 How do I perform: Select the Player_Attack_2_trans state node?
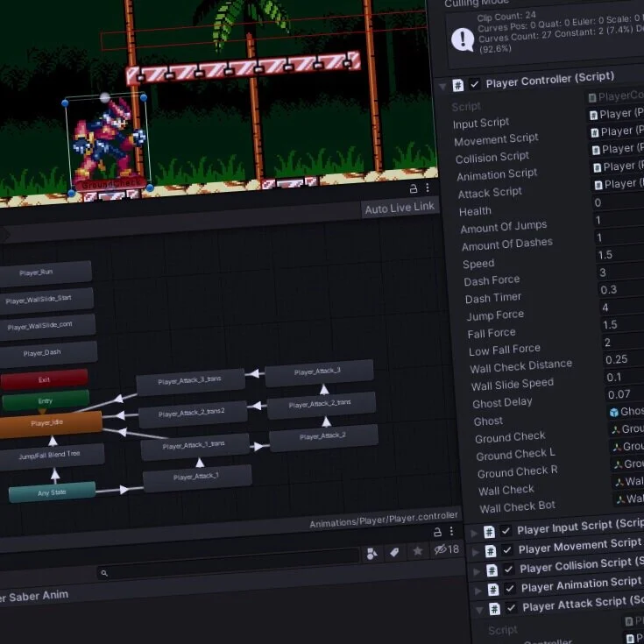tap(322, 405)
